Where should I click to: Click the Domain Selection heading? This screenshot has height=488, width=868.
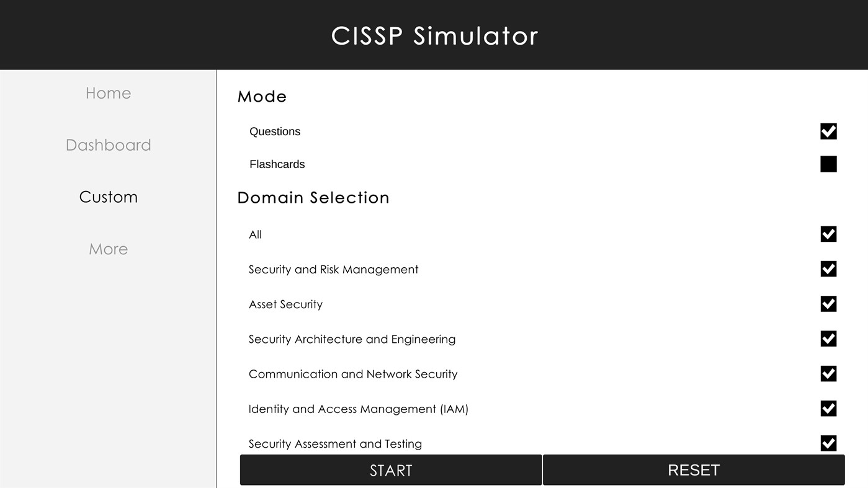coord(313,197)
